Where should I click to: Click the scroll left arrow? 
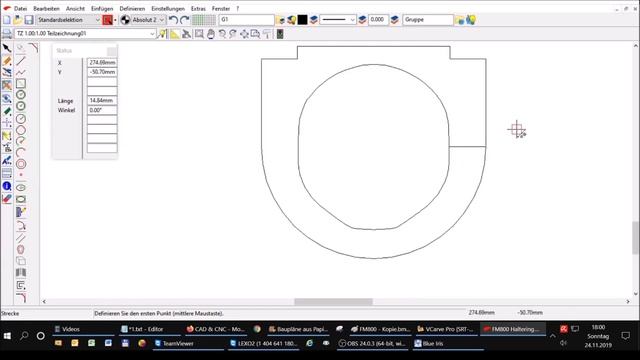click(x=44, y=302)
